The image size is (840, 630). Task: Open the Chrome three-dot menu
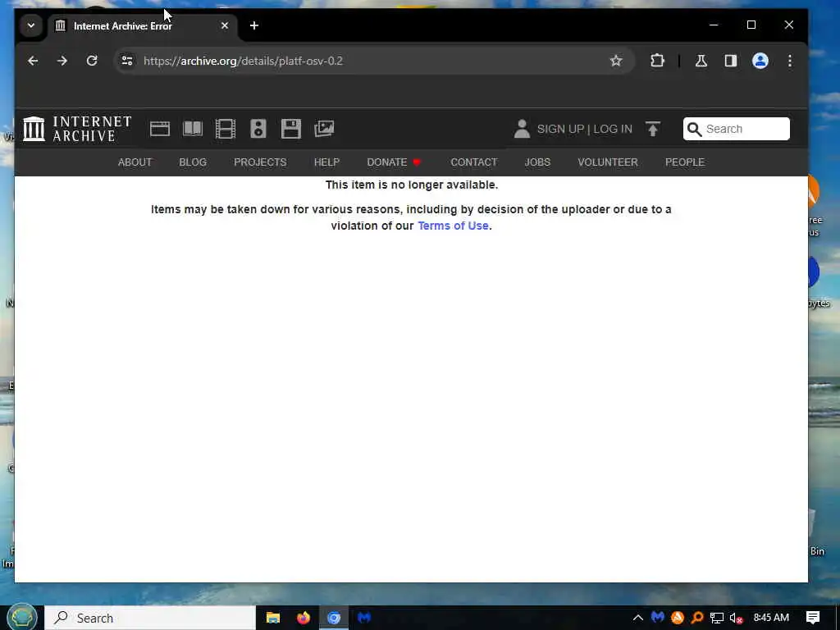(790, 61)
